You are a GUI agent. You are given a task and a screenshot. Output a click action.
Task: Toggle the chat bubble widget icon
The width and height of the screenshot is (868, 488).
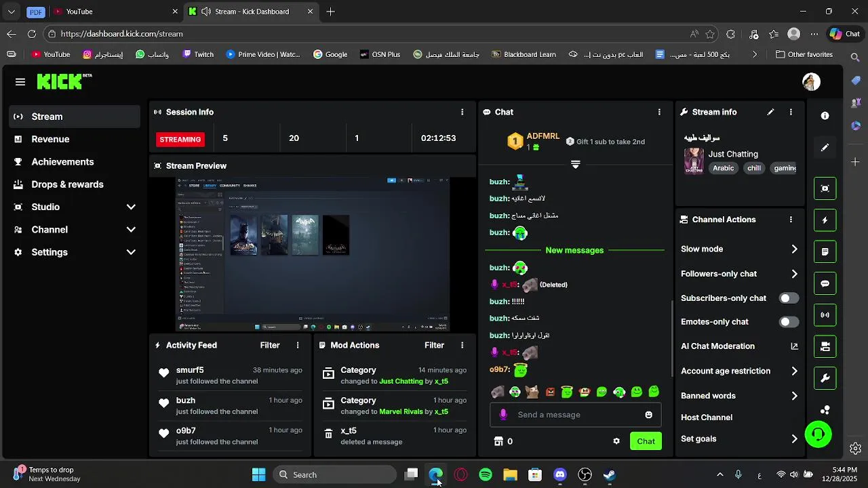click(x=825, y=283)
